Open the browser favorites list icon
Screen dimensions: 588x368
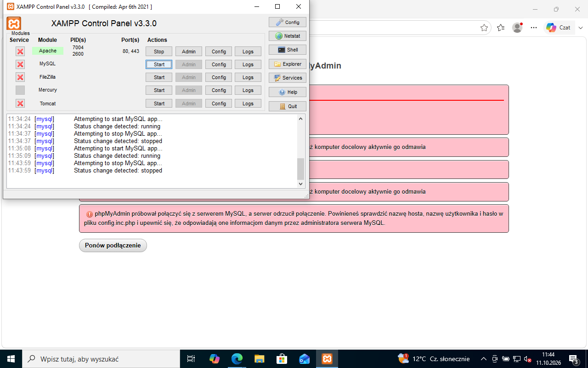[501, 28]
